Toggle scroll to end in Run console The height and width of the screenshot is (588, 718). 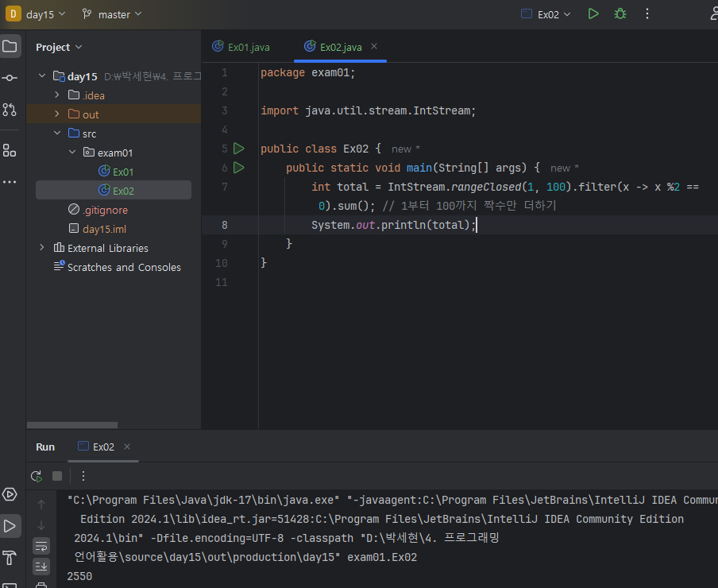click(41, 566)
